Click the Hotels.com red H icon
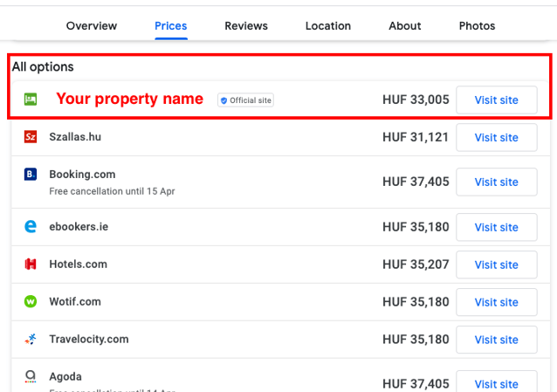Screen dimensions: 557x392 31,264
